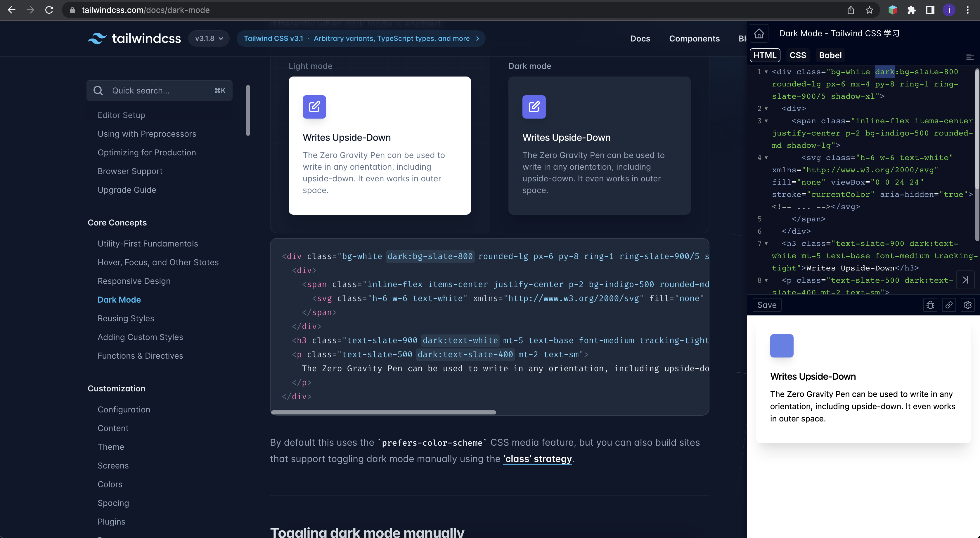Open Configuration page
The height and width of the screenshot is (538, 980).
(124, 409)
